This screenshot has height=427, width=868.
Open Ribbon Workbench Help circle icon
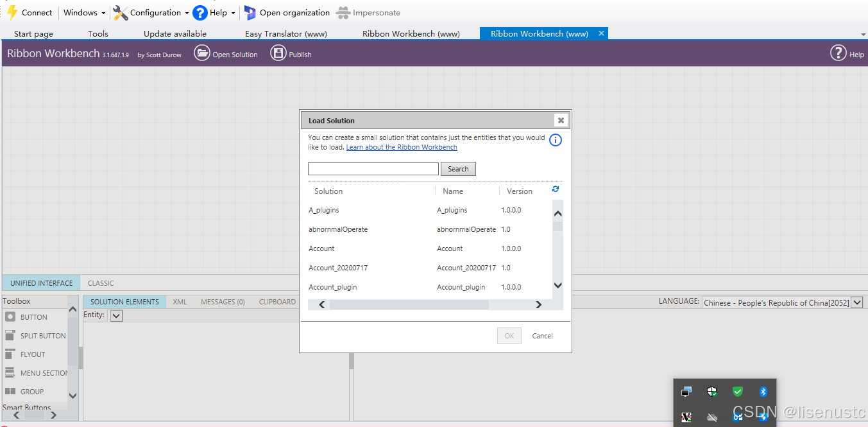point(838,53)
